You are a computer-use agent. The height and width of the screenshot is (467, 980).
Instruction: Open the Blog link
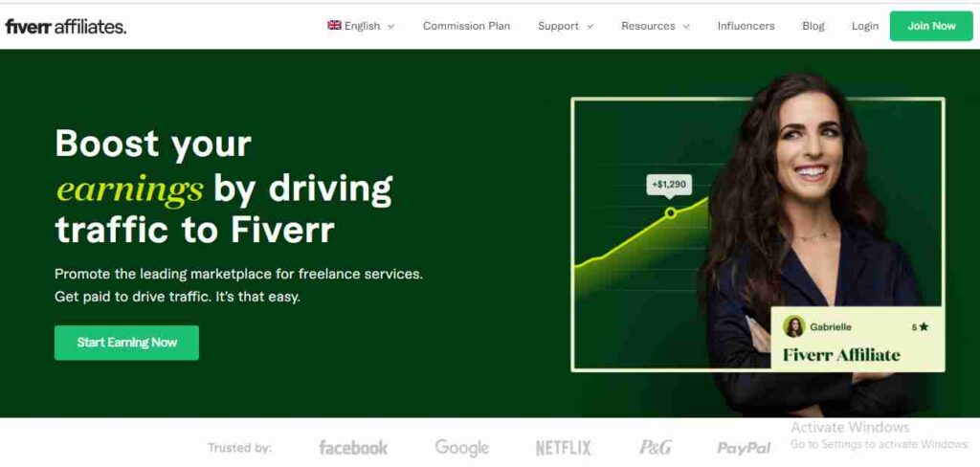point(813,26)
